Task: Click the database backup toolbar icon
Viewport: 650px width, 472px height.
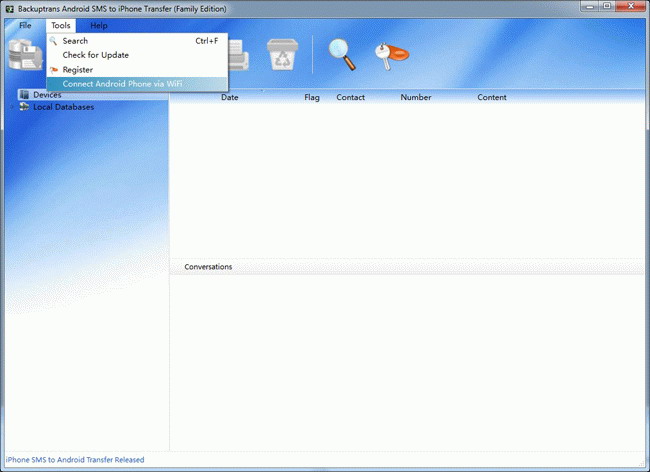Action: [26, 54]
